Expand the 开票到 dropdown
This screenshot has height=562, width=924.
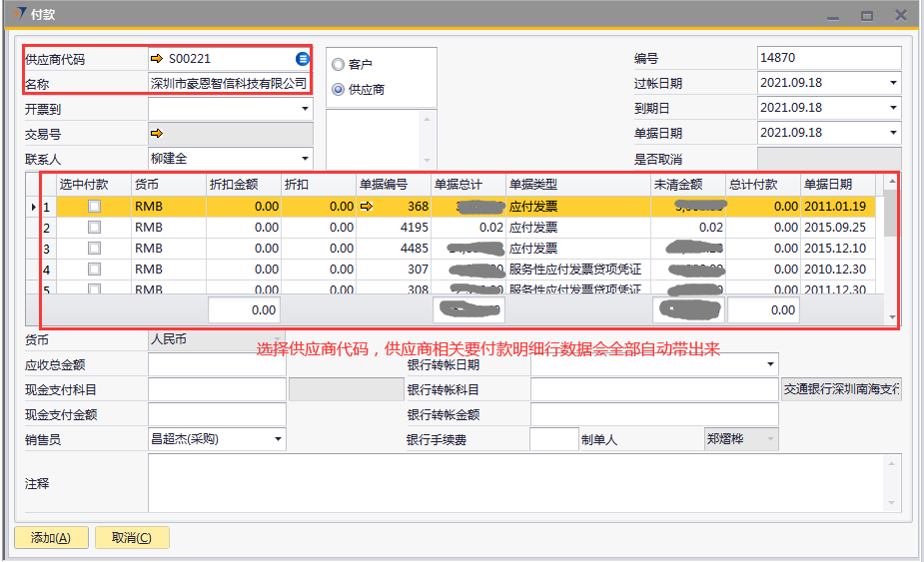[304, 110]
